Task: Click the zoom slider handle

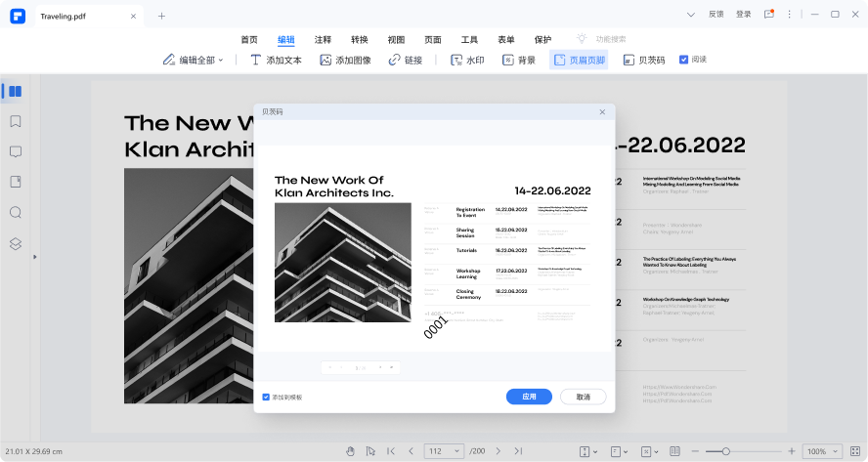Action: pyautogui.click(x=724, y=451)
